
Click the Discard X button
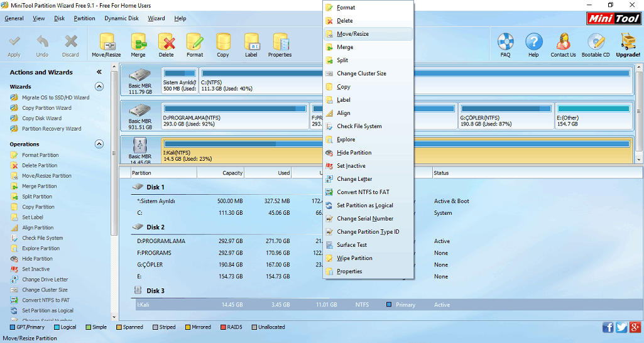(x=70, y=46)
